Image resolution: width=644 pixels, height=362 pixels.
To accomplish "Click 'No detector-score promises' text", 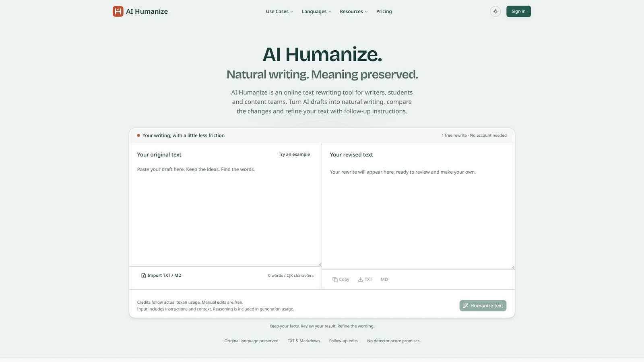I will [393, 341].
